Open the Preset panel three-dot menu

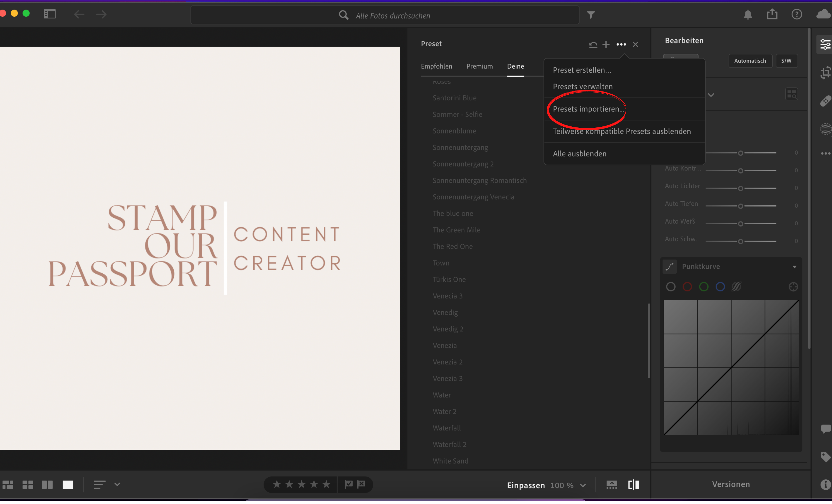621,44
